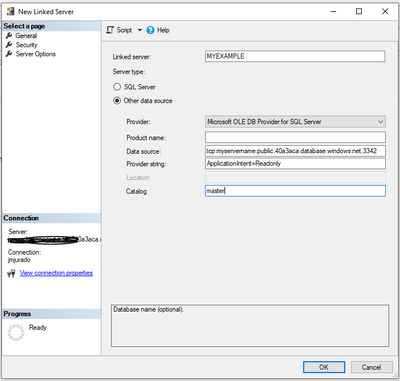Select the Other data source radio button
Viewport: 400px width, 381px height.
point(117,101)
